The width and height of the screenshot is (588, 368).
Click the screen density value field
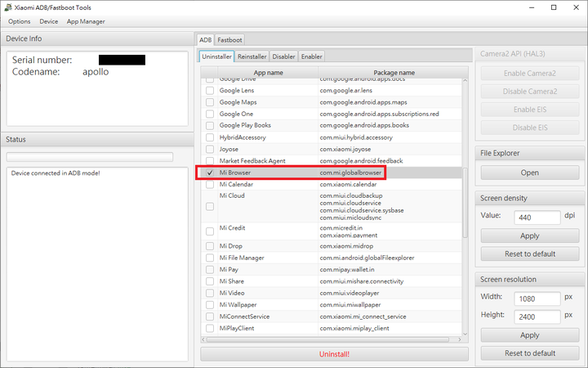click(x=537, y=218)
